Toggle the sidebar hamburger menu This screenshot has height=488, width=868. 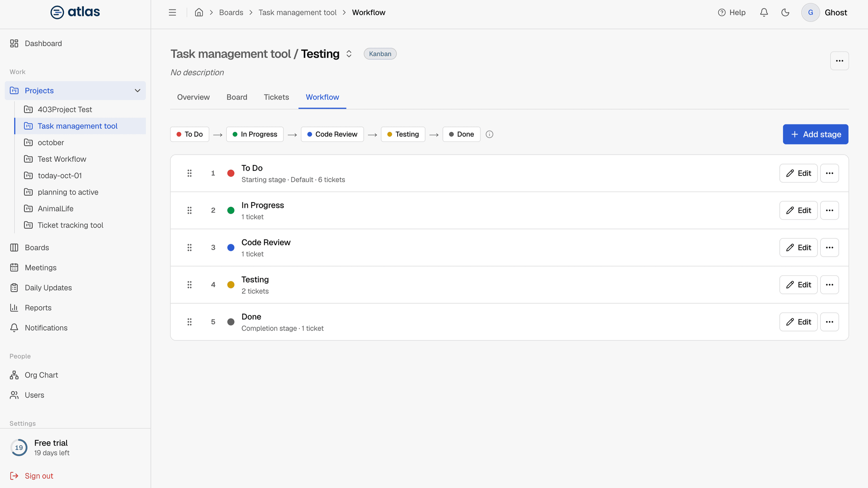pos(172,12)
